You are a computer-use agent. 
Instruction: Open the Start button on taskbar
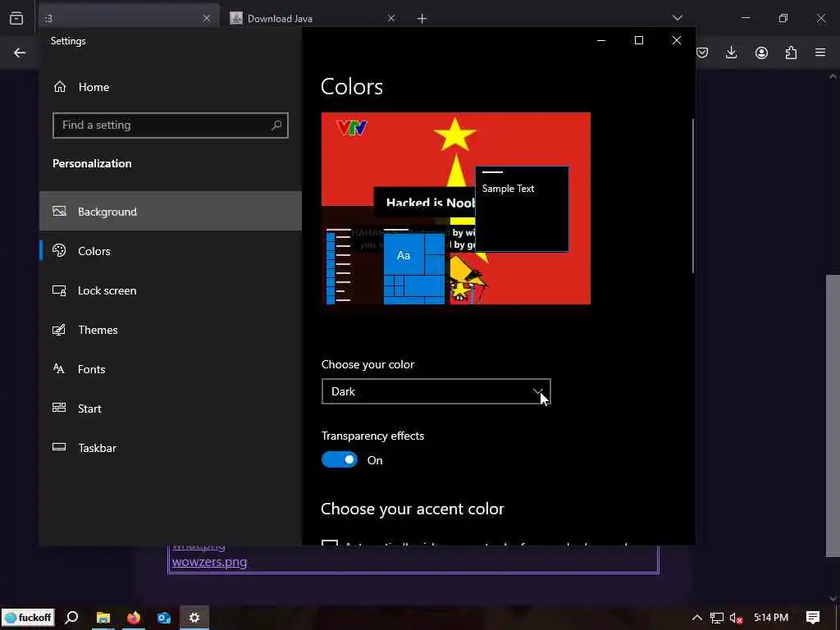click(x=28, y=618)
